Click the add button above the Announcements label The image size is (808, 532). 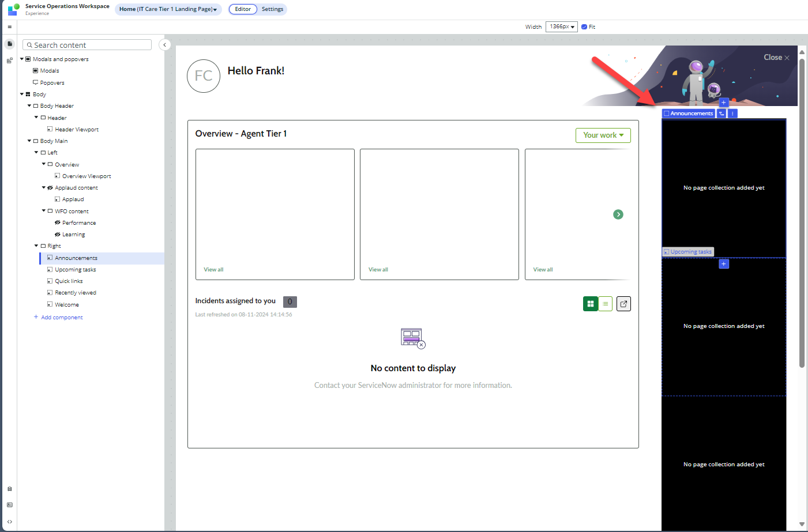click(724, 103)
